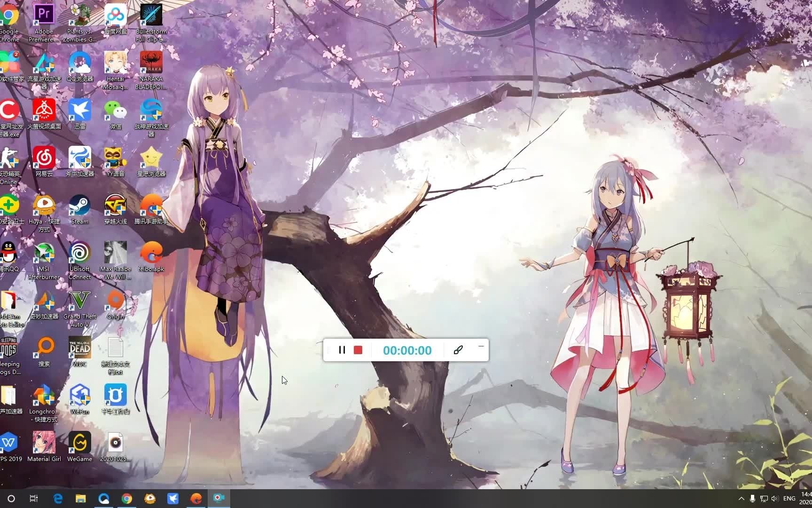Pause the screen recording
Viewport: 812px width, 508px height.
[342, 350]
